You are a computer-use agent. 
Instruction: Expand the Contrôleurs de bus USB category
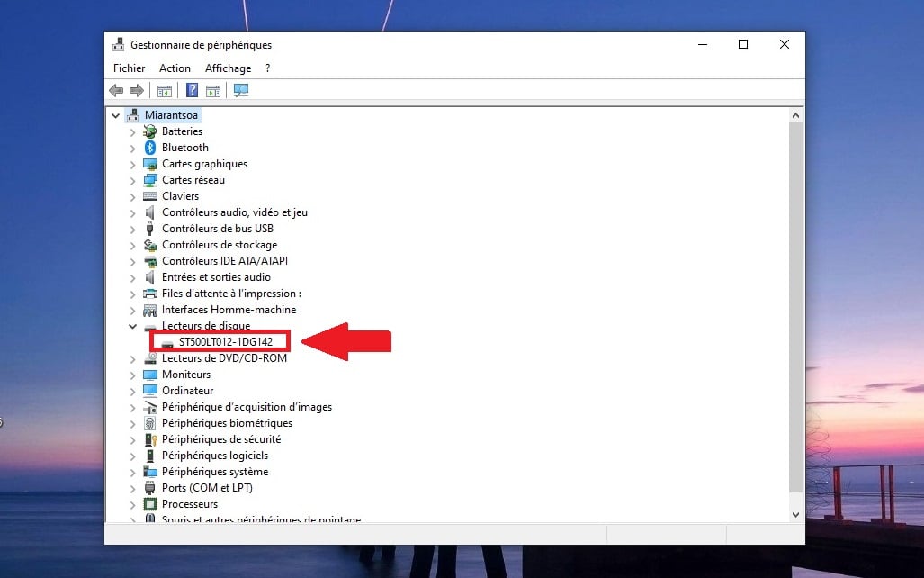tap(132, 228)
